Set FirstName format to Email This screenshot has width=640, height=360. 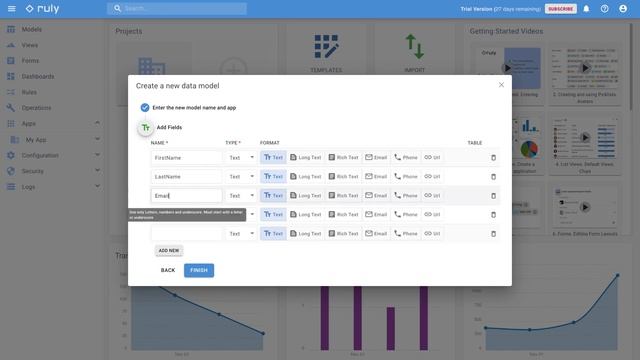(x=376, y=158)
